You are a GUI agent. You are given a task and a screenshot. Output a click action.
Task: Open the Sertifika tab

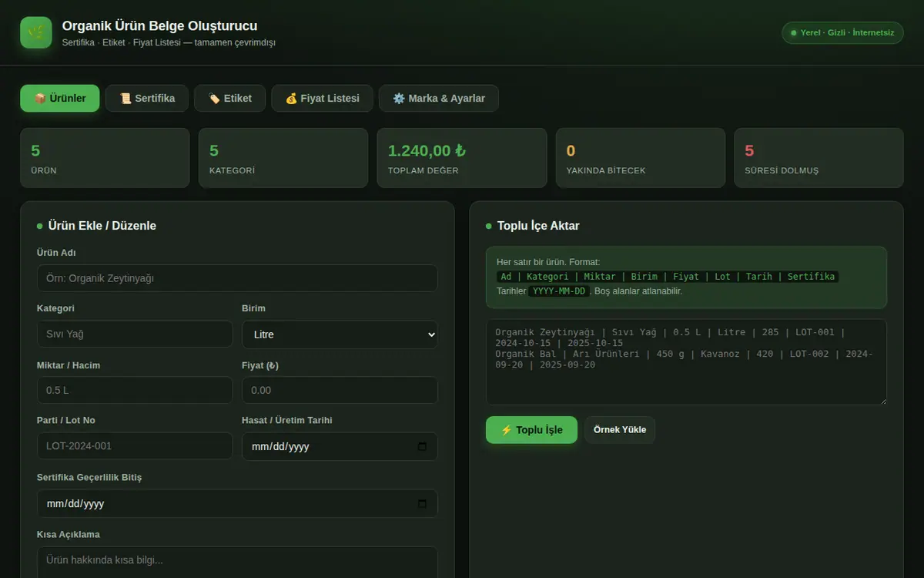point(147,99)
